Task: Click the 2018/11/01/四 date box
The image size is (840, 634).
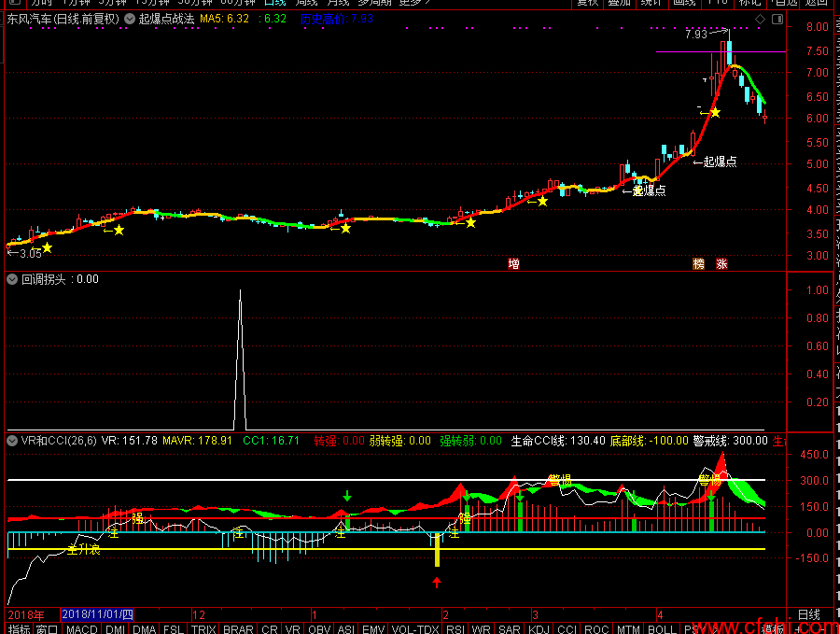Action: click(x=97, y=614)
